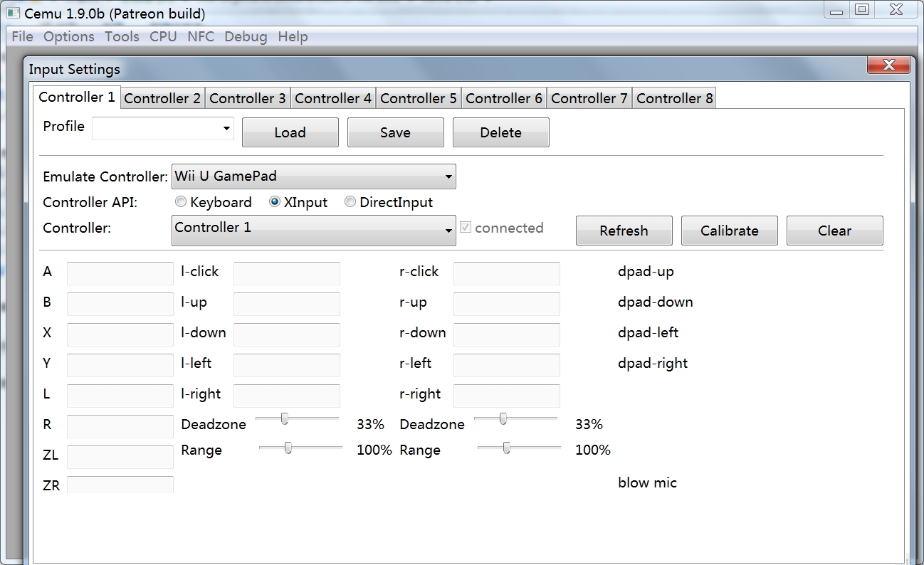The image size is (924, 565).
Task: Switch to the Controller 5 tab
Action: [419, 98]
